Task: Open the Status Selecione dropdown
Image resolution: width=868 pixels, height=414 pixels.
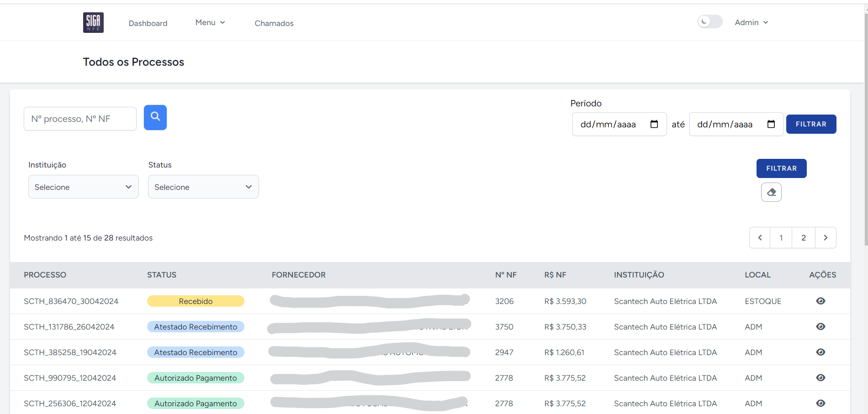Action: (x=203, y=187)
